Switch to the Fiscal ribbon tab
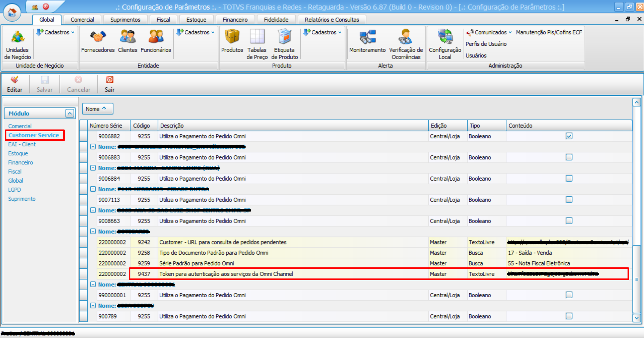The height and width of the screenshot is (338, 644). click(163, 20)
